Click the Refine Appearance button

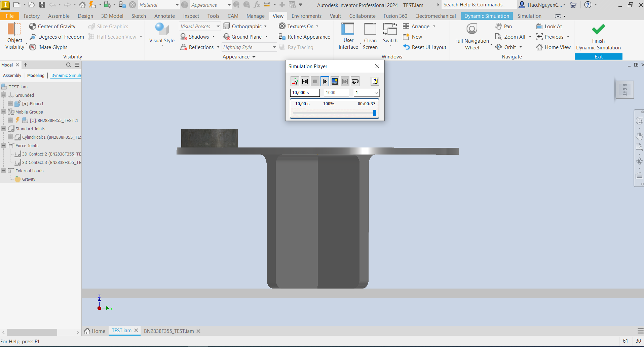pyautogui.click(x=305, y=37)
